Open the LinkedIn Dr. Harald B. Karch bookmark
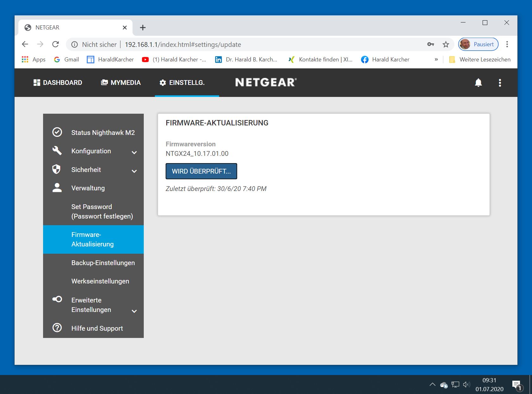532x394 pixels. [246, 60]
